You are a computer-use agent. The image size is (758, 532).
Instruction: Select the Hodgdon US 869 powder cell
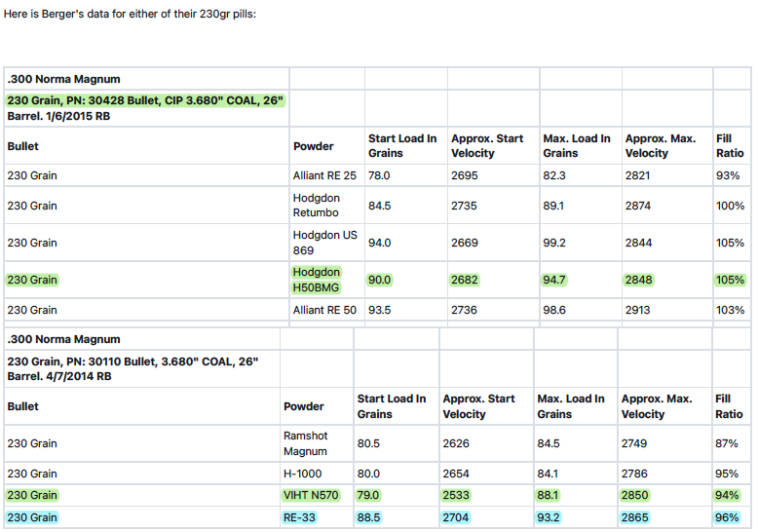point(324,243)
